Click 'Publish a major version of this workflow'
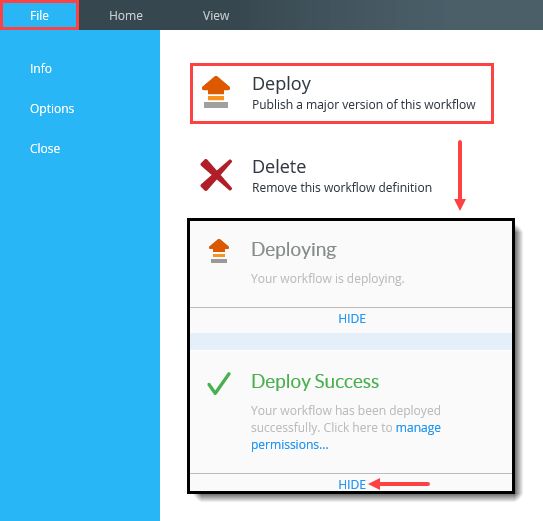Image resolution: width=543 pixels, height=521 pixels. point(364,105)
